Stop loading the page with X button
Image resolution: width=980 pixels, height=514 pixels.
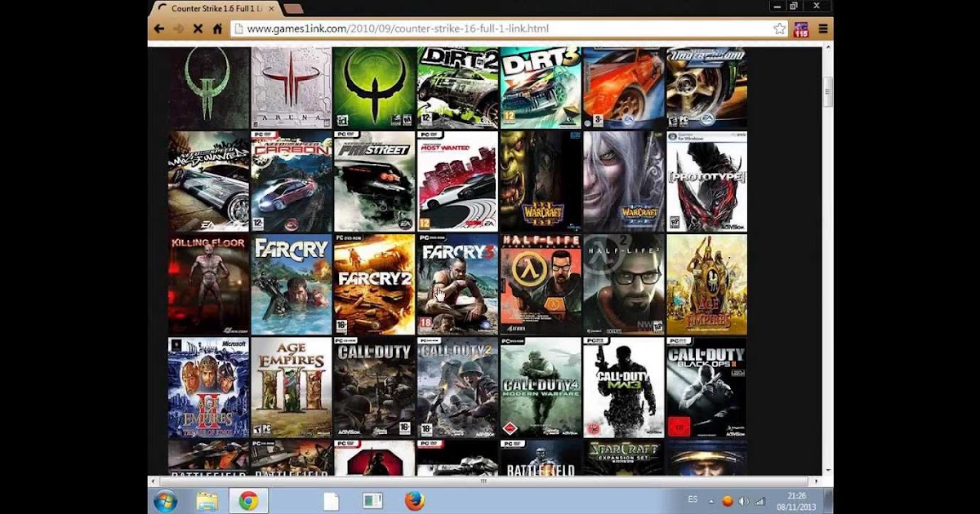(198, 29)
